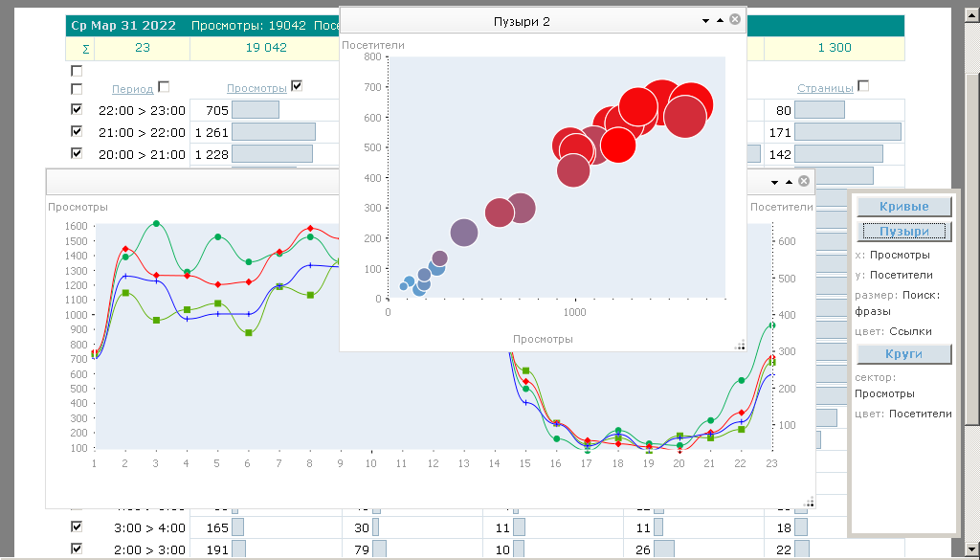Image resolution: width=980 pixels, height=560 pixels.
Task: Uncheck the 22:00 > 23:00 row checkbox
Action: pyautogui.click(x=77, y=109)
